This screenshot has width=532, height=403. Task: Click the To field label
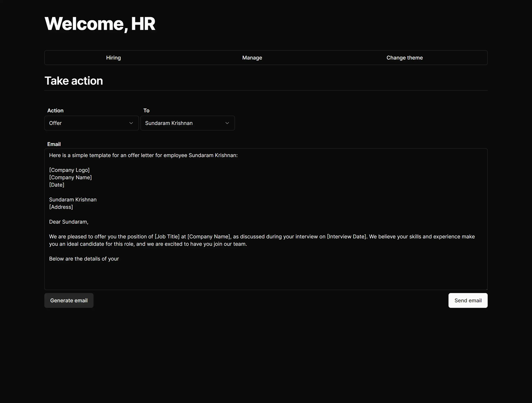146,111
